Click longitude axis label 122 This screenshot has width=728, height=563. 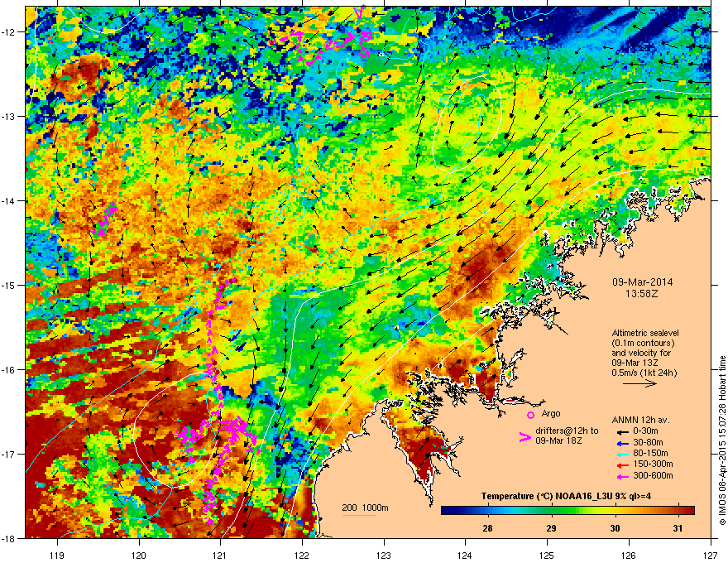point(302,555)
